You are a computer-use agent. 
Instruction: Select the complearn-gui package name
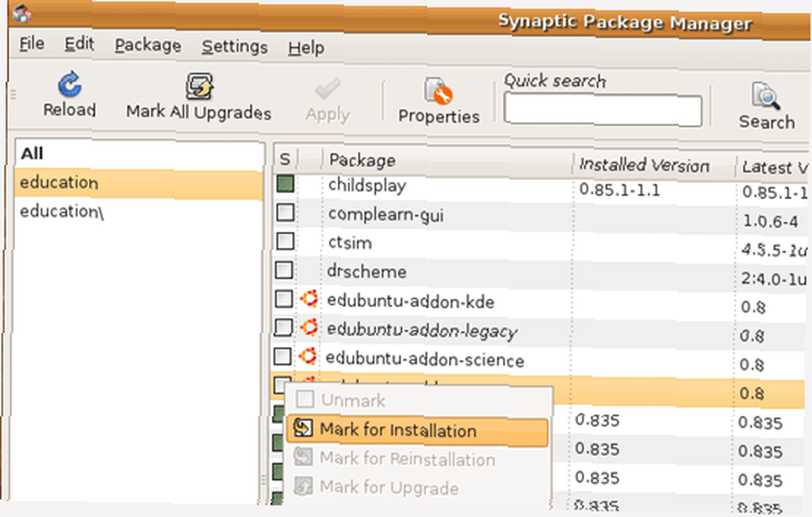tap(386, 215)
